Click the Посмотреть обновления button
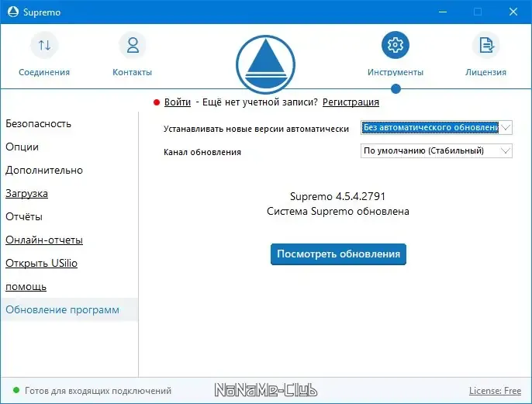 pos(338,254)
